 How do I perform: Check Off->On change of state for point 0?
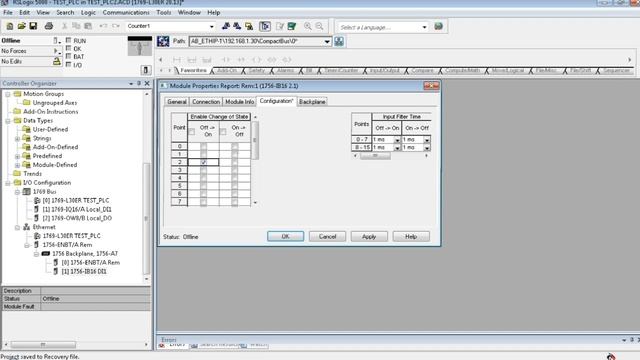coord(203,146)
